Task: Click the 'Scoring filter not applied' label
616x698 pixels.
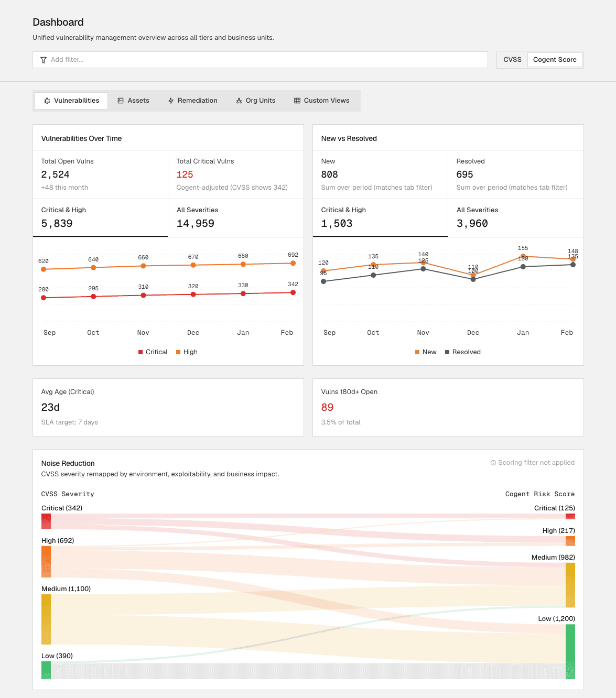Action: click(536, 463)
